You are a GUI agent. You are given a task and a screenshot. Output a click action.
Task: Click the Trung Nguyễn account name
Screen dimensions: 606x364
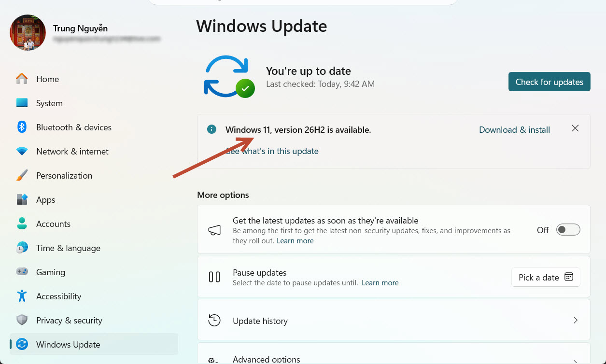click(x=80, y=28)
